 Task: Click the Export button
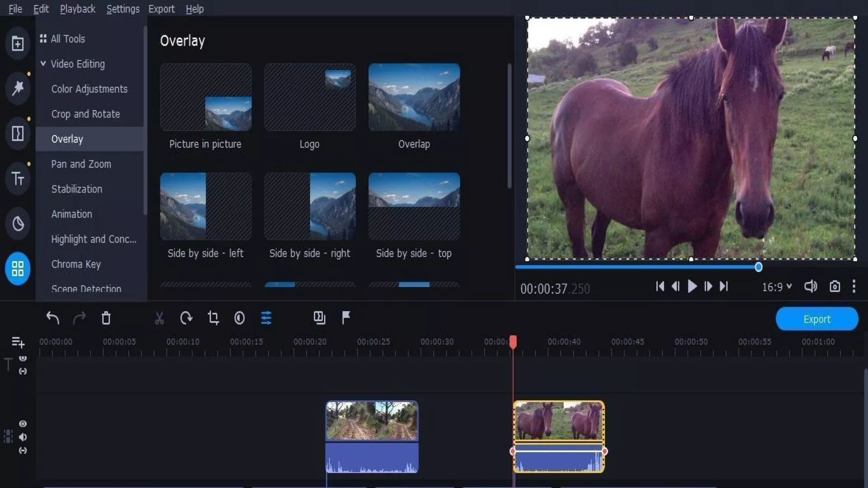817,319
